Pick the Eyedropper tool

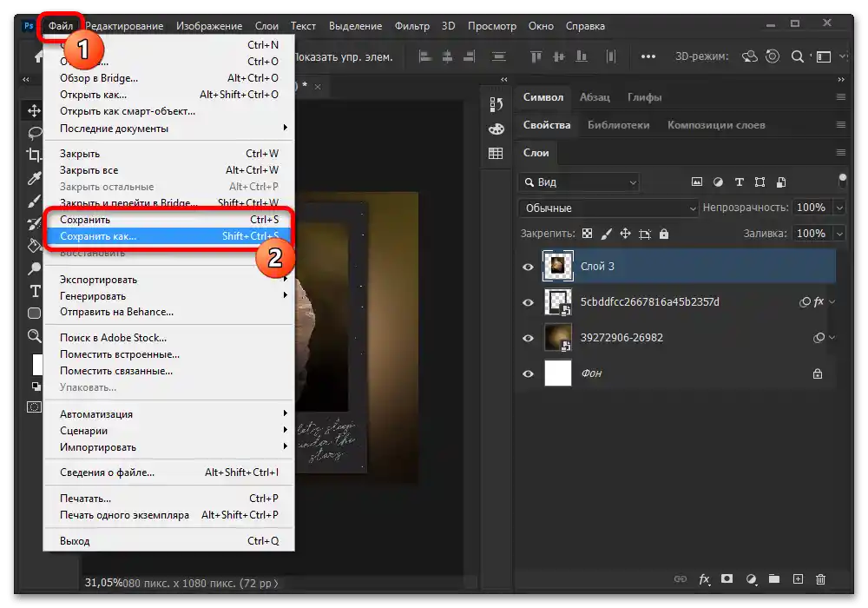pos(35,178)
